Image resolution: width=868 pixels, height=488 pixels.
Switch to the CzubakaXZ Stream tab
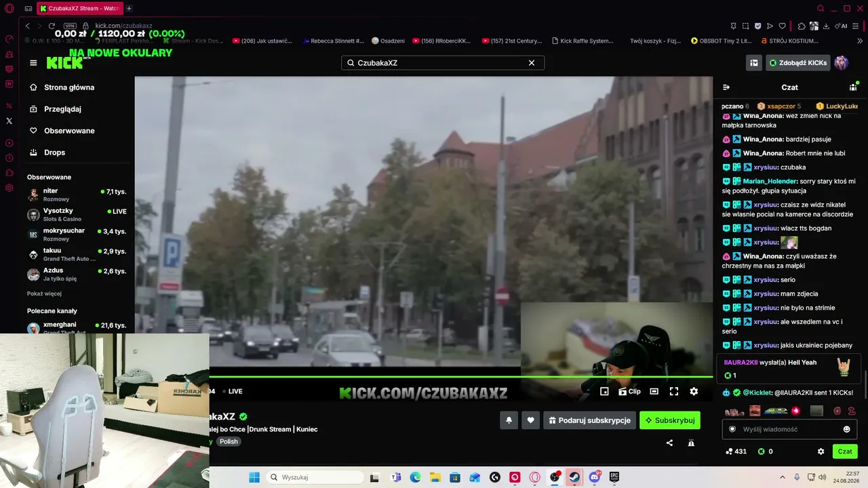pyautogui.click(x=80, y=9)
